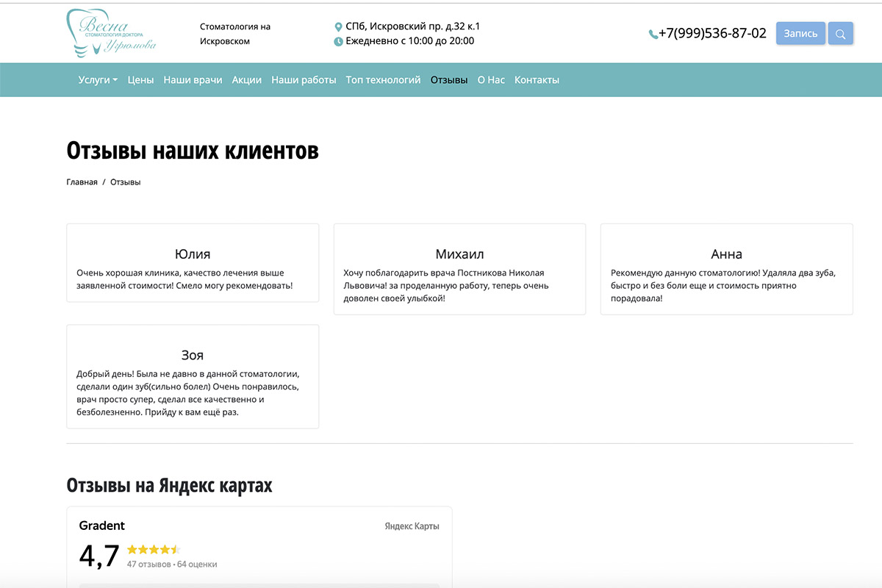Click the magnifier search icon button
Viewport: 882px width, 588px height.
(x=840, y=34)
